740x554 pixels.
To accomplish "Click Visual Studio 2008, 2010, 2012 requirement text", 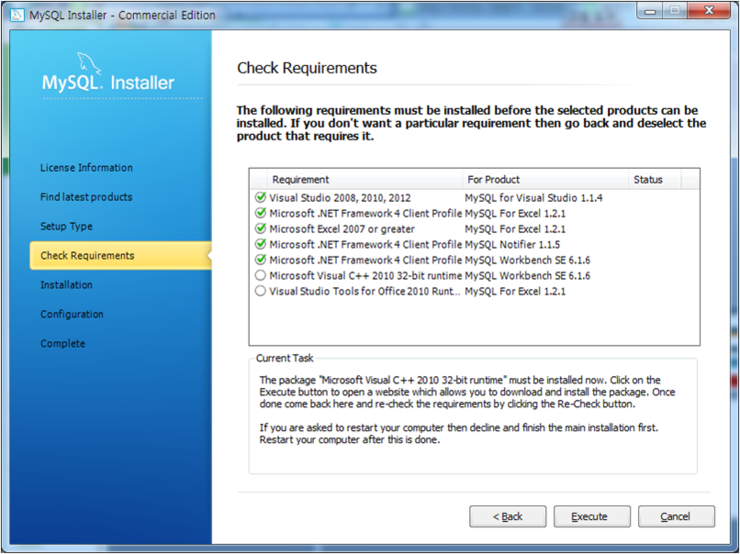I will coord(340,198).
